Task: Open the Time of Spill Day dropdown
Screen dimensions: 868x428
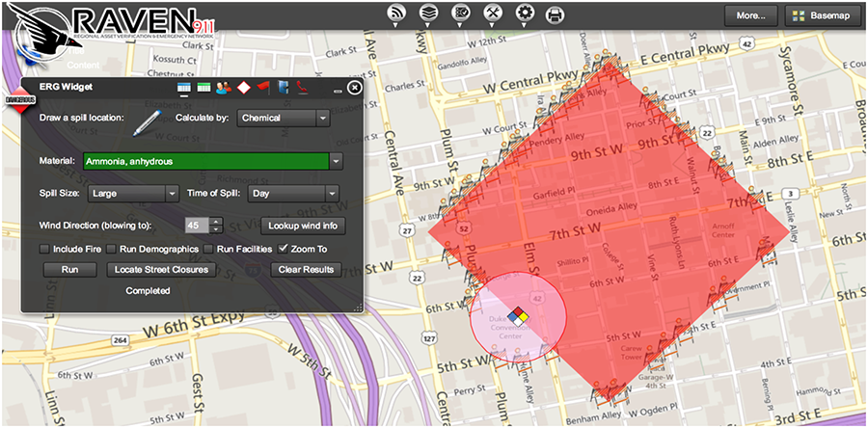Action: click(x=293, y=194)
